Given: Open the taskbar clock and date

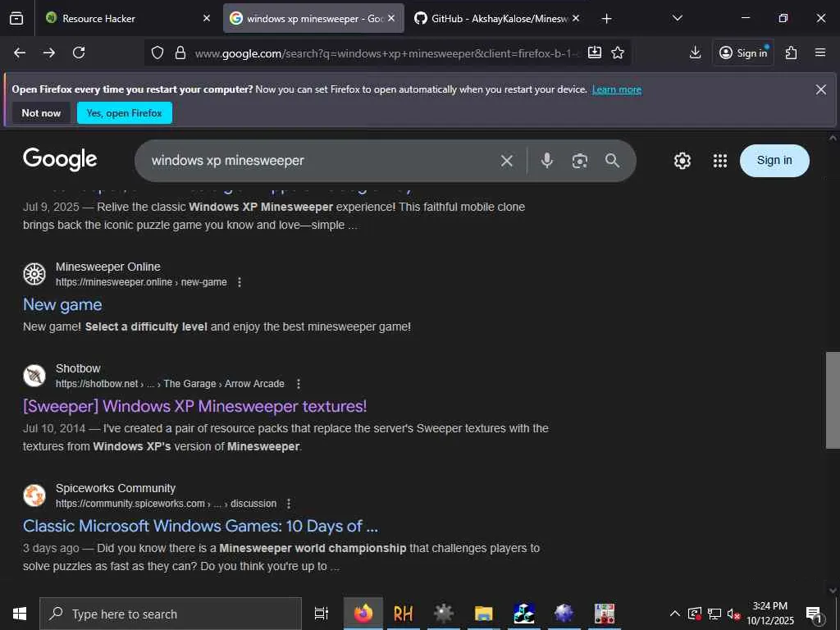Looking at the screenshot, I should (x=770, y=614).
